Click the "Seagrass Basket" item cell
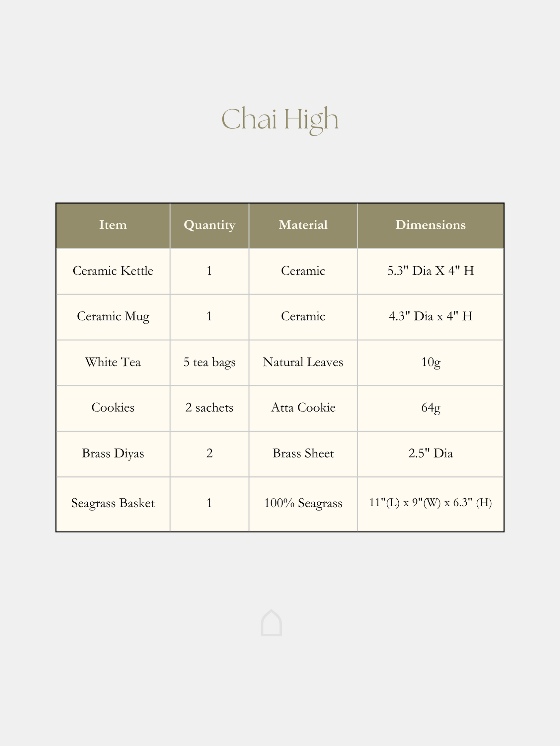This screenshot has width=560, height=747. [x=113, y=503]
